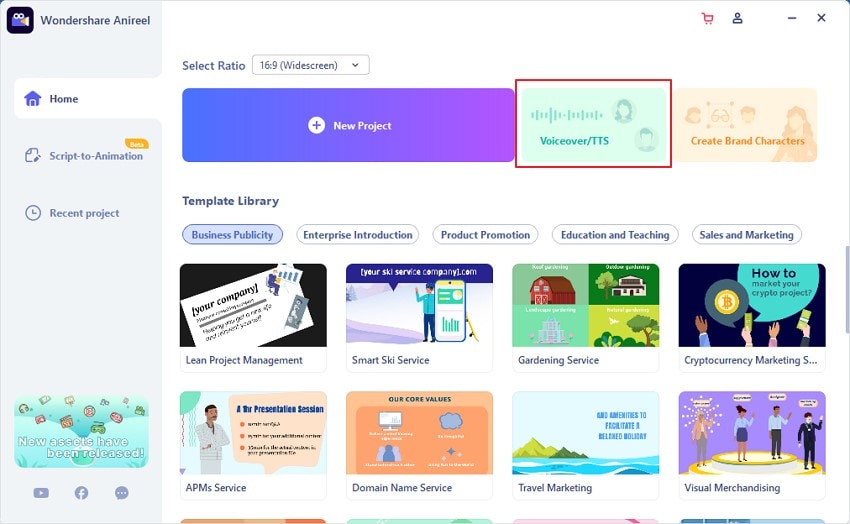Click the Recent project clock icon
The image size is (850, 524).
tap(33, 213)
